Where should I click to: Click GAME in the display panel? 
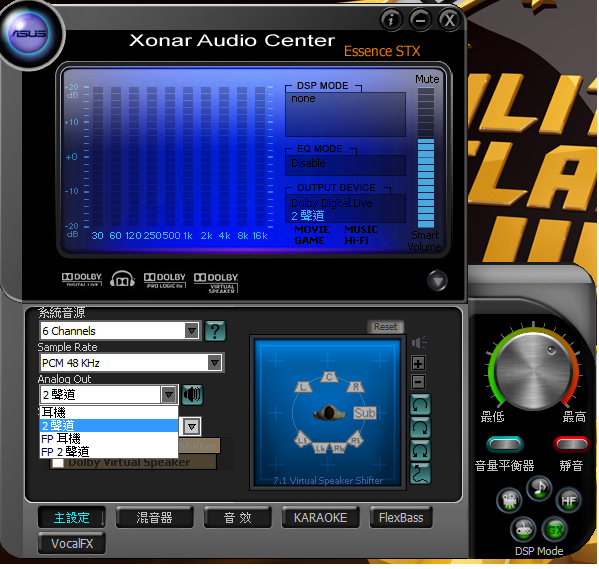pyautogui.click(x=309, y=241)
